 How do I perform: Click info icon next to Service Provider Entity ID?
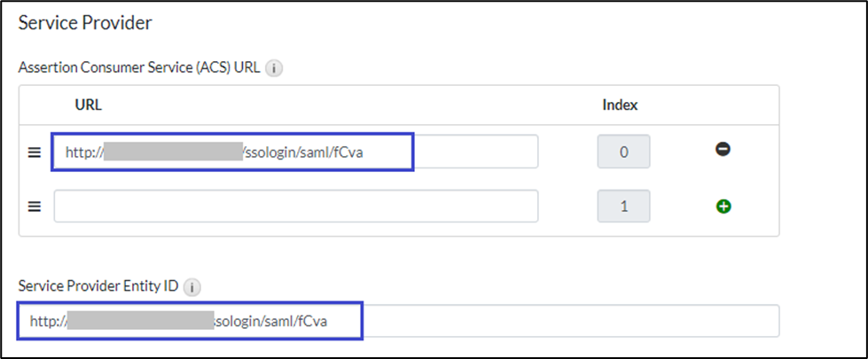[193, 287]
